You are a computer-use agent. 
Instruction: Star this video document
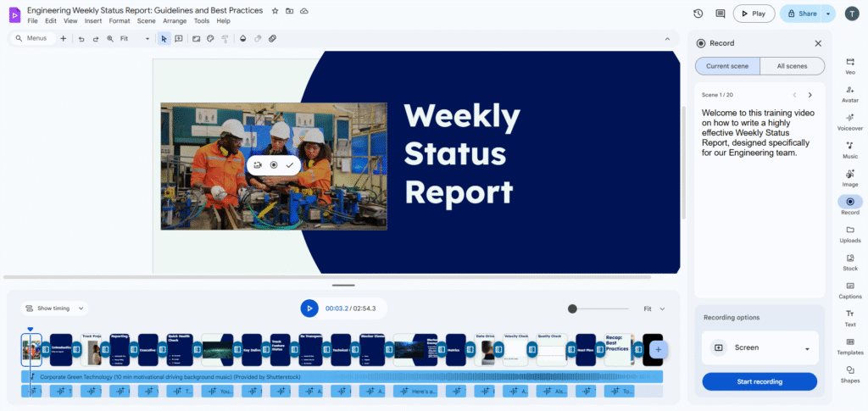275,10
